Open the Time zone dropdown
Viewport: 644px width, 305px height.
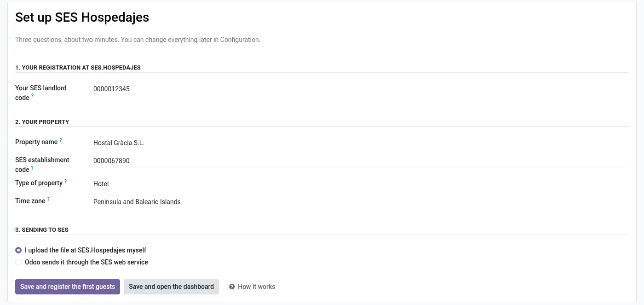point(360,202)
